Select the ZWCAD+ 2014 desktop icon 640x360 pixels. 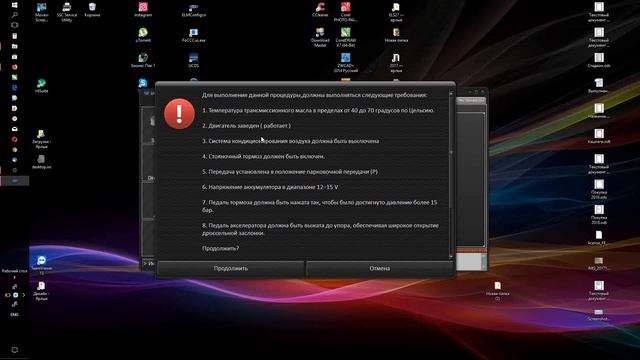pyautogui.click(x=345, y=62)
